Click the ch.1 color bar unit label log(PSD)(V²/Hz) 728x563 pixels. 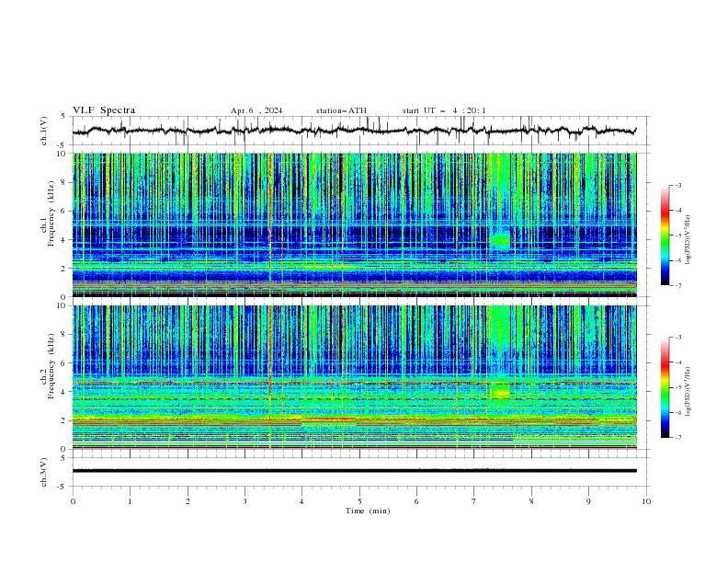pos(688,240)
